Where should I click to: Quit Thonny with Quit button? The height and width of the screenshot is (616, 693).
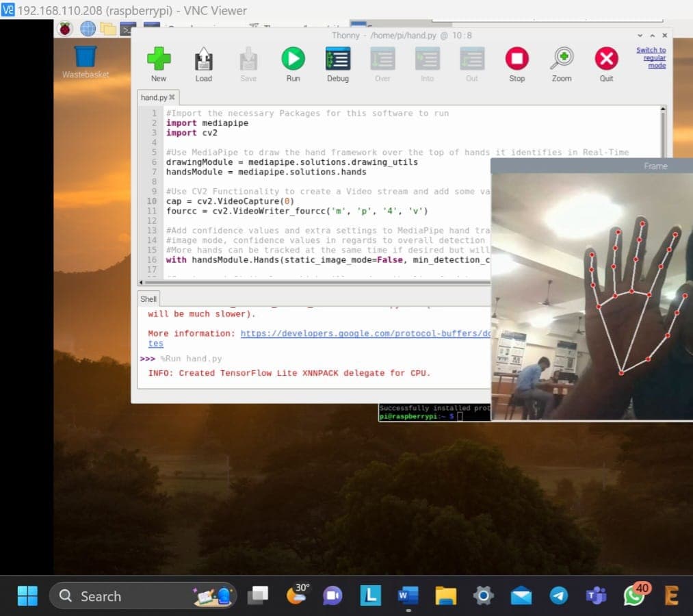606,64
